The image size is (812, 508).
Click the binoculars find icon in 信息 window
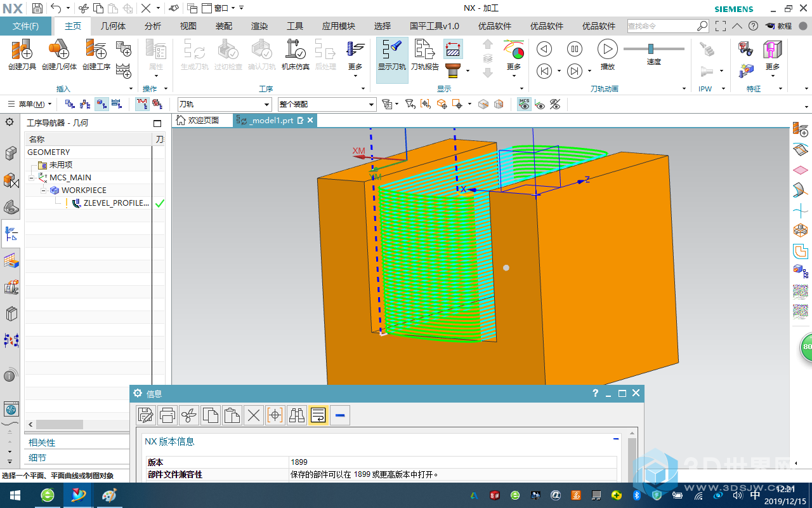[x=296, y=415]
